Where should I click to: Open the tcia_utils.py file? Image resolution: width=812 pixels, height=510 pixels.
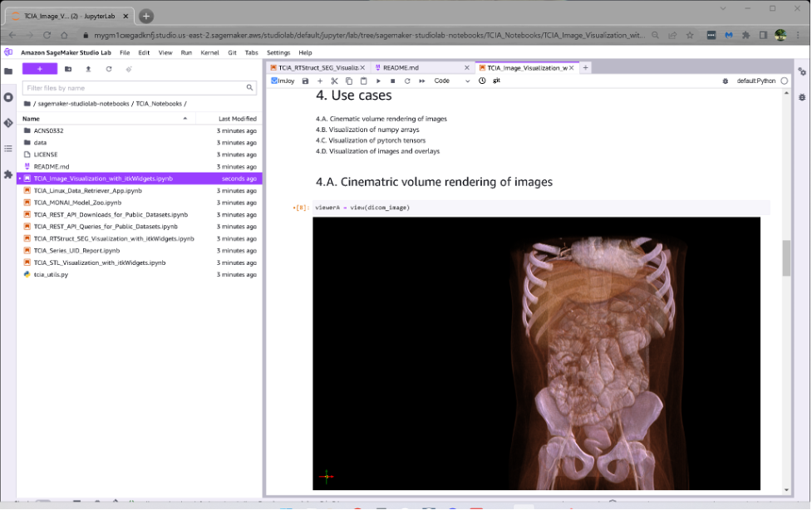(51, 274)
